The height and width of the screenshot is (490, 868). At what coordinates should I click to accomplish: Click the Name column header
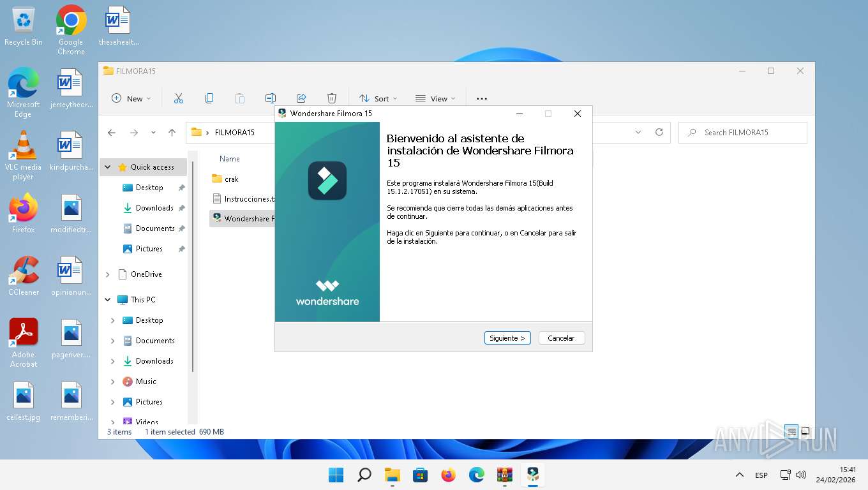(x=230, y=159)
